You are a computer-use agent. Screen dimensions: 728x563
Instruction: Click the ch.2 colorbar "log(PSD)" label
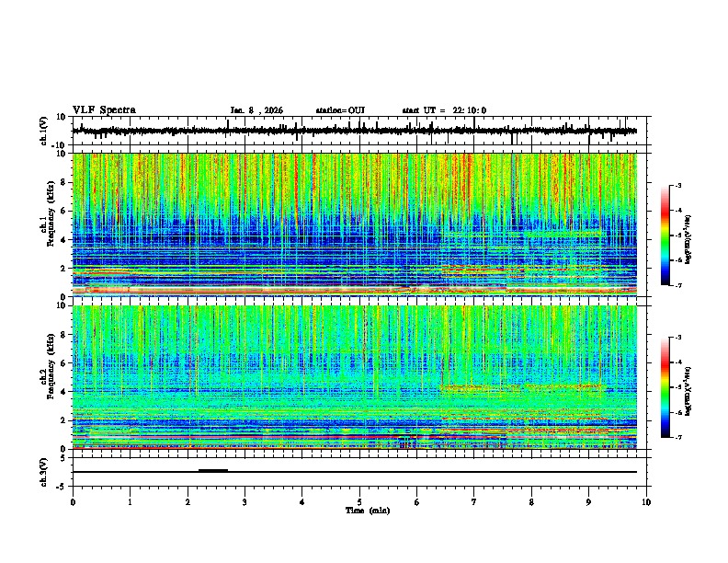point(688,392)
